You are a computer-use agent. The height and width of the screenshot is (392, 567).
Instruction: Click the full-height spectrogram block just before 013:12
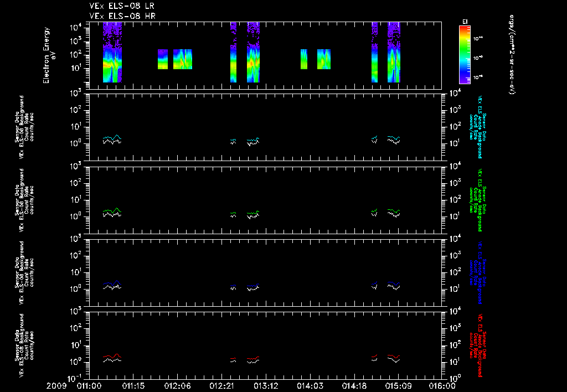coord(253,53)
